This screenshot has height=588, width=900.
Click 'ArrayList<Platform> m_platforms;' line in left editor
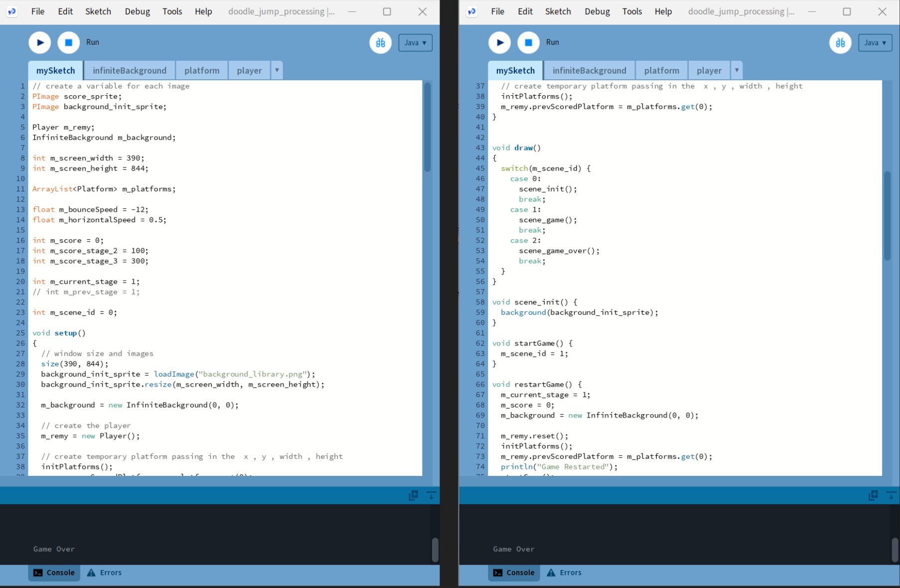click(x=104, y=189)
